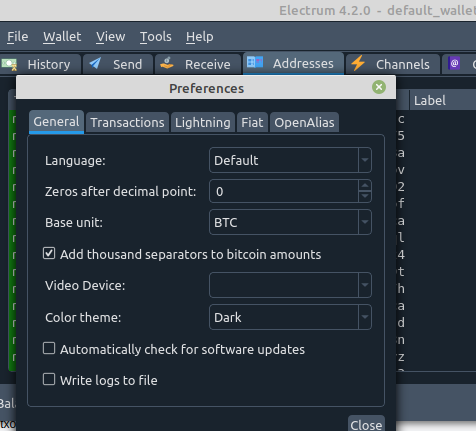This screenshot has height=431, width=476.
Task: Select the Addresses tab icon
Action: click(255, 62)
